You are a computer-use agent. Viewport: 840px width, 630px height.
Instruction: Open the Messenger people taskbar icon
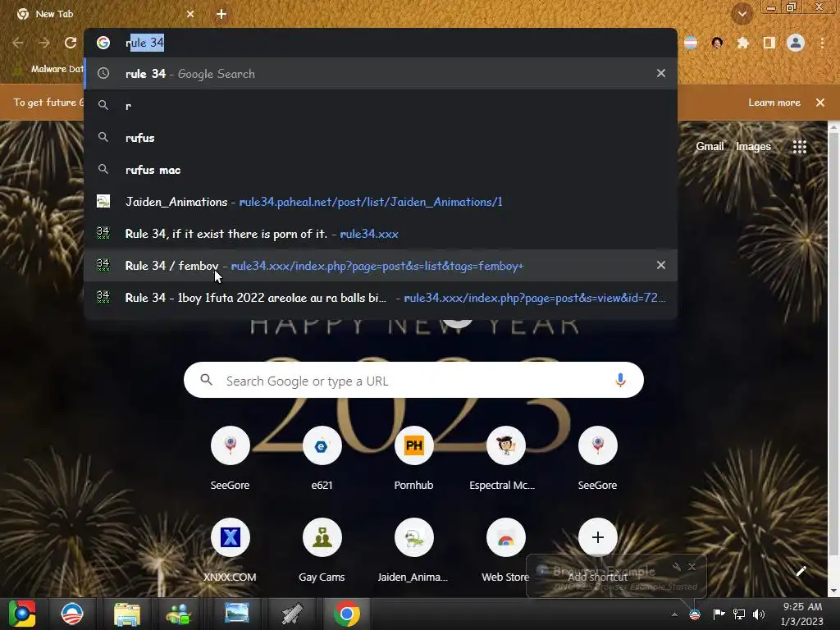click(x=179, y=614)
